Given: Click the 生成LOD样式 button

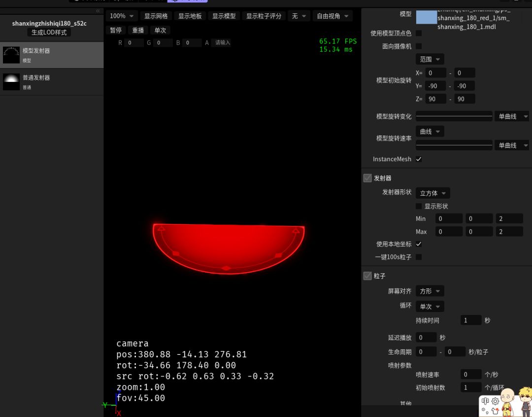Looking at the screenshot, I should (x=49, y=33).
